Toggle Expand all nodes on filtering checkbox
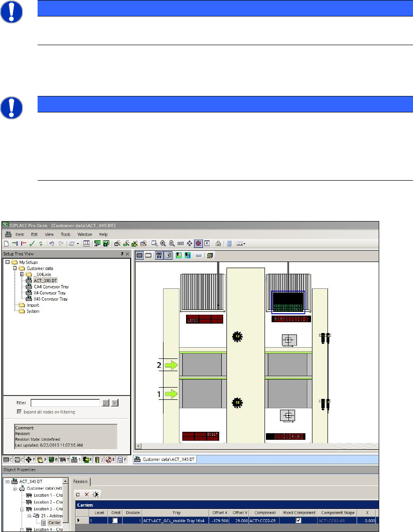413x532 pixels. pos(19,412)
